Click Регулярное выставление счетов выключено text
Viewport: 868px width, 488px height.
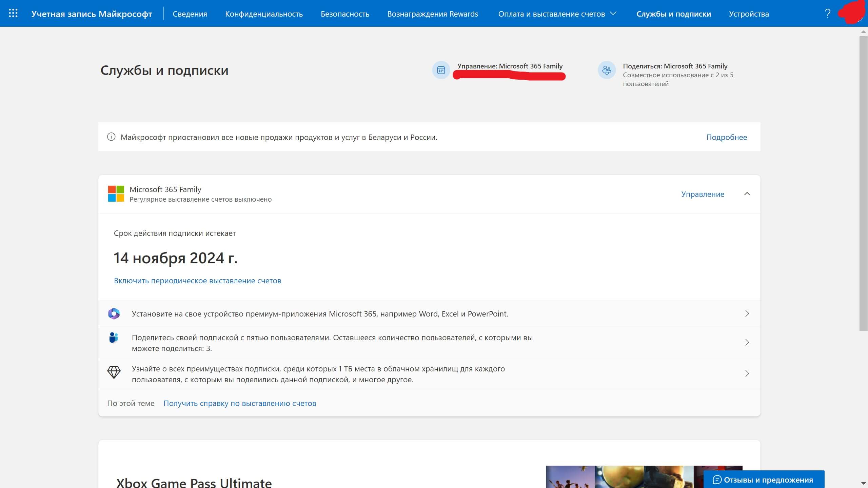tap(200, 200)
